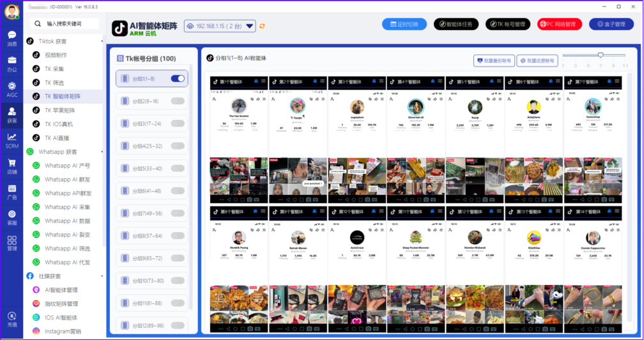Viewport: 644px width, 340px height.
Task: Open hamburger menu of 第9个智能体
Action: click(x=322, y=212)
